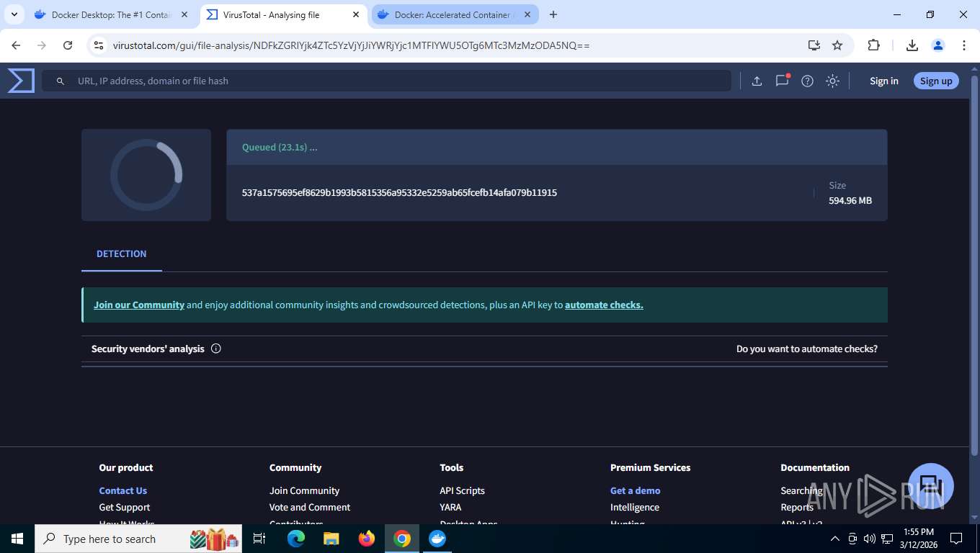
Task: Close the Docker Accelerated Container tab
Action: [527, 14]
